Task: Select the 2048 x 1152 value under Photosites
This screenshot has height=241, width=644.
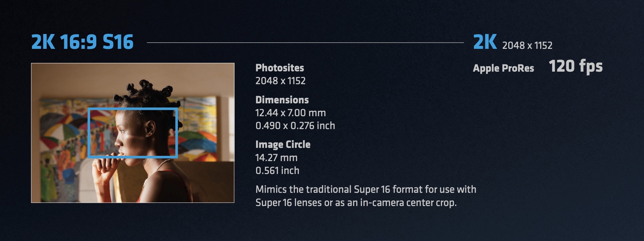Action: [280, 81]
